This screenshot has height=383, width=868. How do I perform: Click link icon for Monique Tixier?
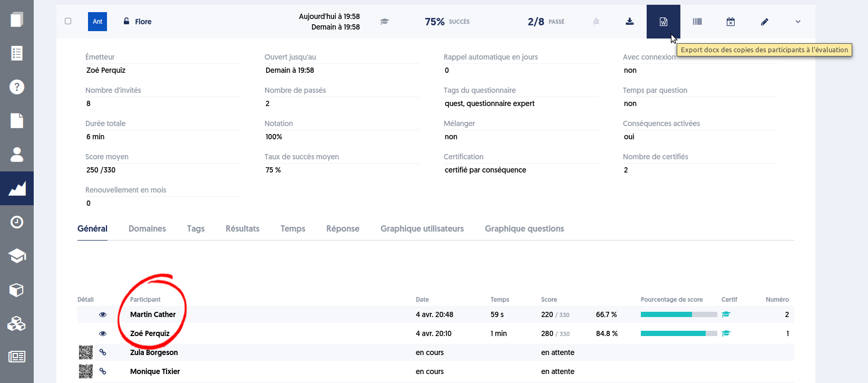tap(103, 371)
